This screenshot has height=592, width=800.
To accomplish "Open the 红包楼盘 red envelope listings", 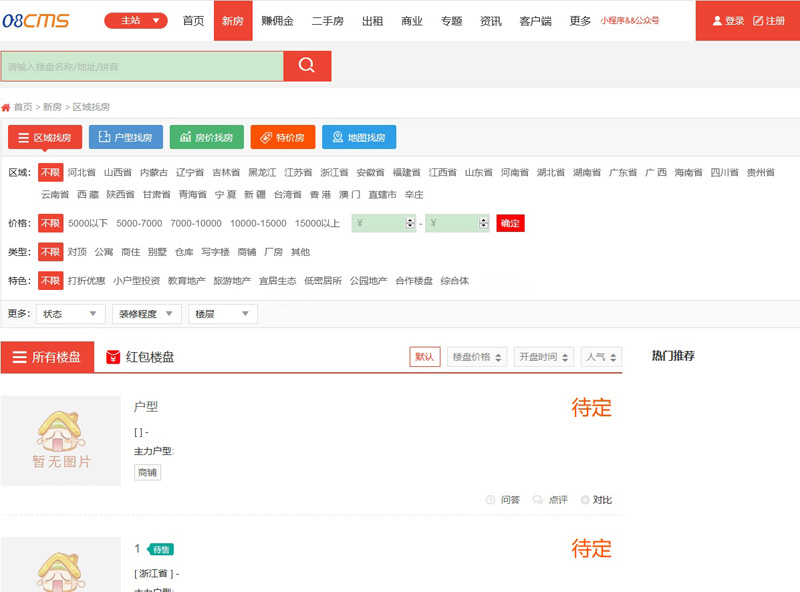I will coord(140,357).
